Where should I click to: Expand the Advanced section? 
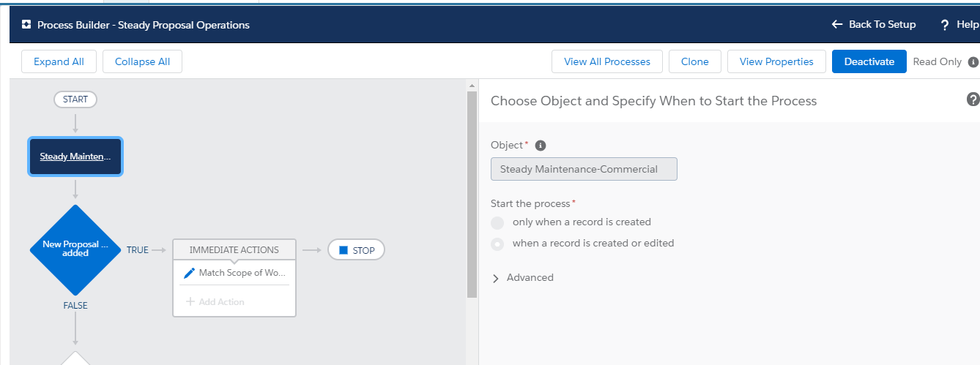(496, 278)
